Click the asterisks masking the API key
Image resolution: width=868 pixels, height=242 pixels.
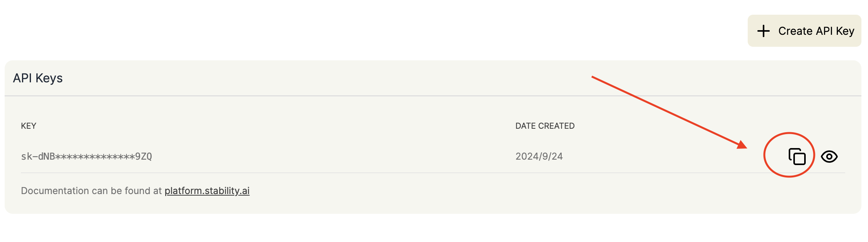point(95,156)
